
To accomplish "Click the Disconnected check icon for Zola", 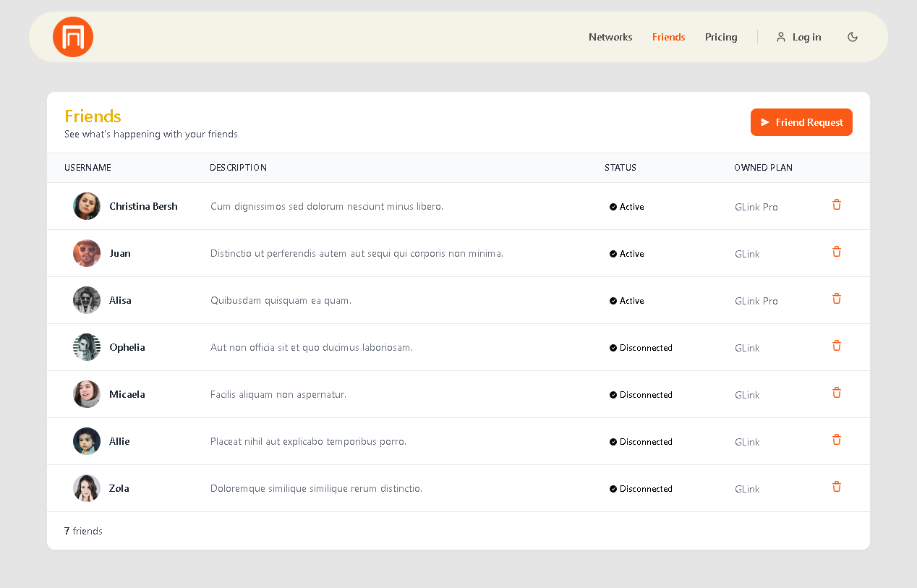I will coord(613,489).
